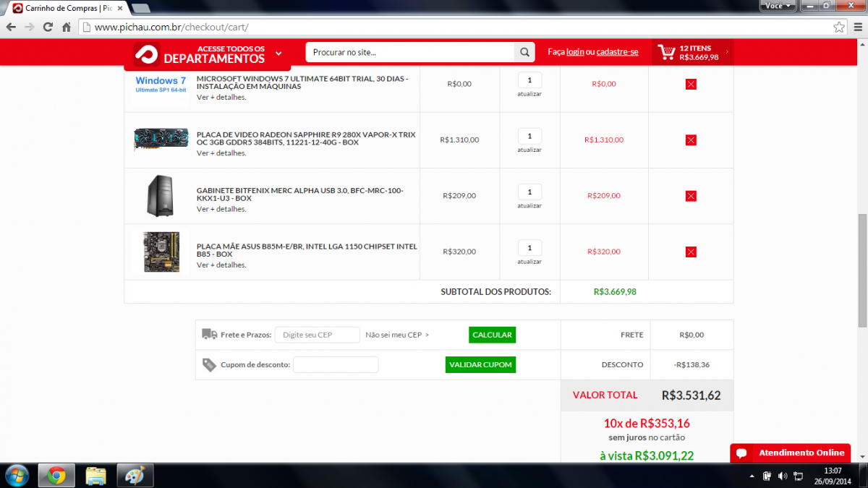Click the search magnifier icon
The image size is (868, 488).
[x=524, y=52]
